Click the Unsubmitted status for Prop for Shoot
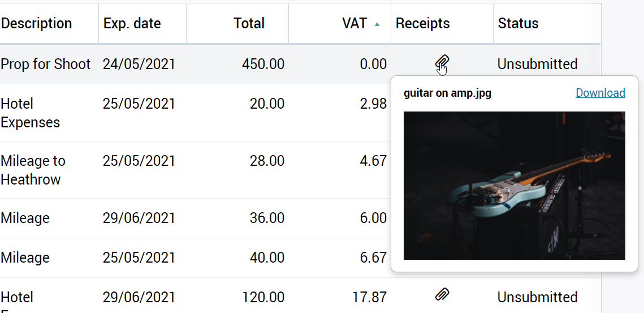This screenshot has width=644, height=313. pos(537,64)
